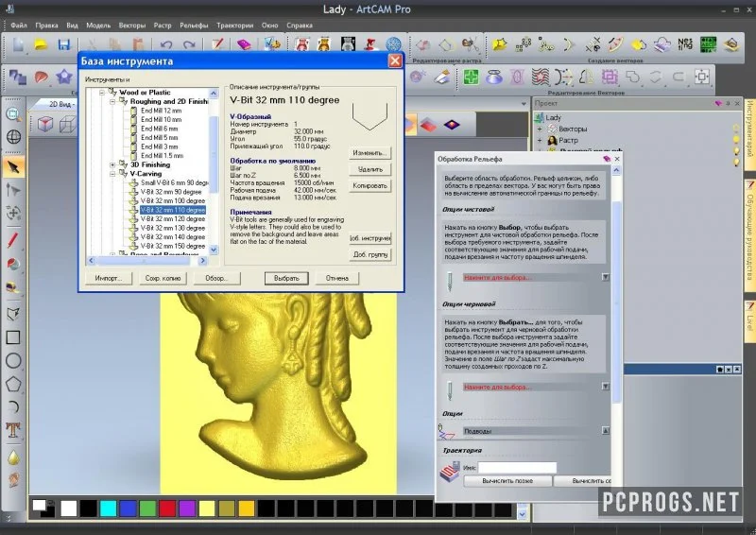Expand the 3D Finishing group
Screen dimensions: 756x535
pos(112,164)
